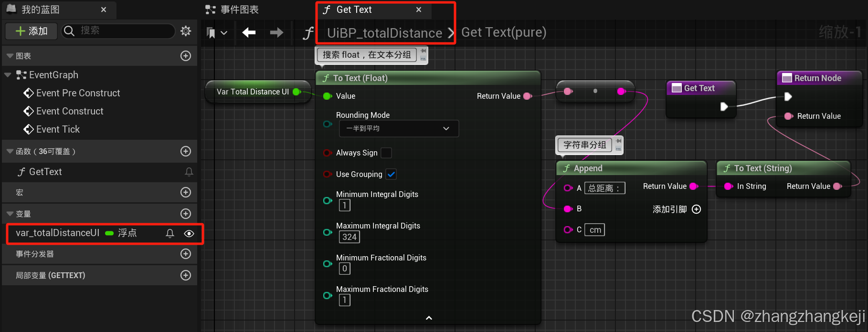Click Return Node's Return Value pin
Screen dimensions: 868x332
pyautogui.click(x=789, y=116)
